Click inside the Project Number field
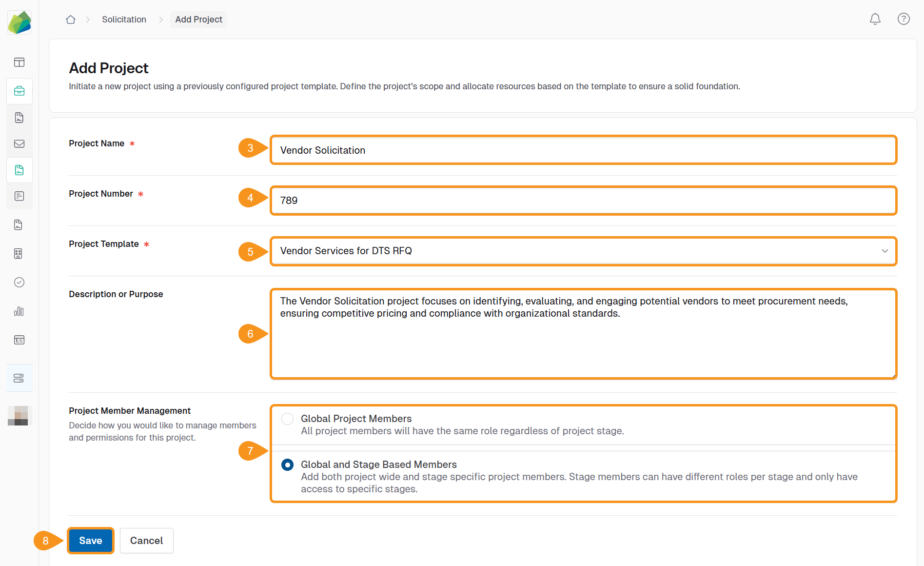924x566 pixels. point(583,200)
